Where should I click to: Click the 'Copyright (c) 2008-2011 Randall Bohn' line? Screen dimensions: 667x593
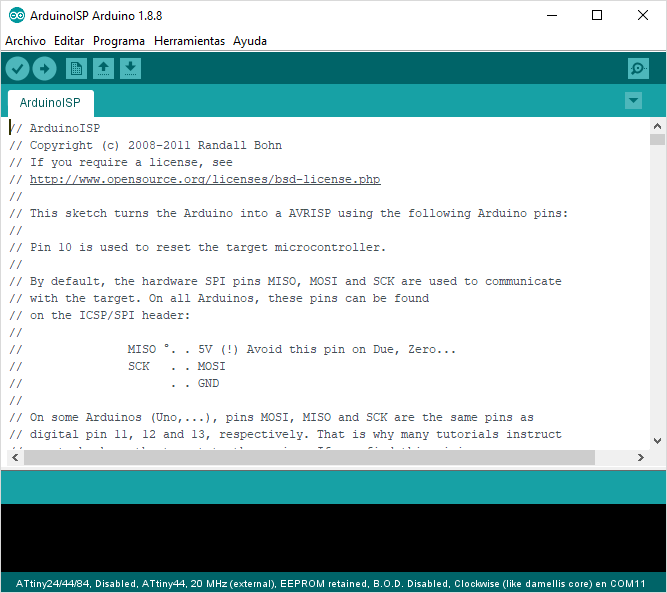(145, 145)
